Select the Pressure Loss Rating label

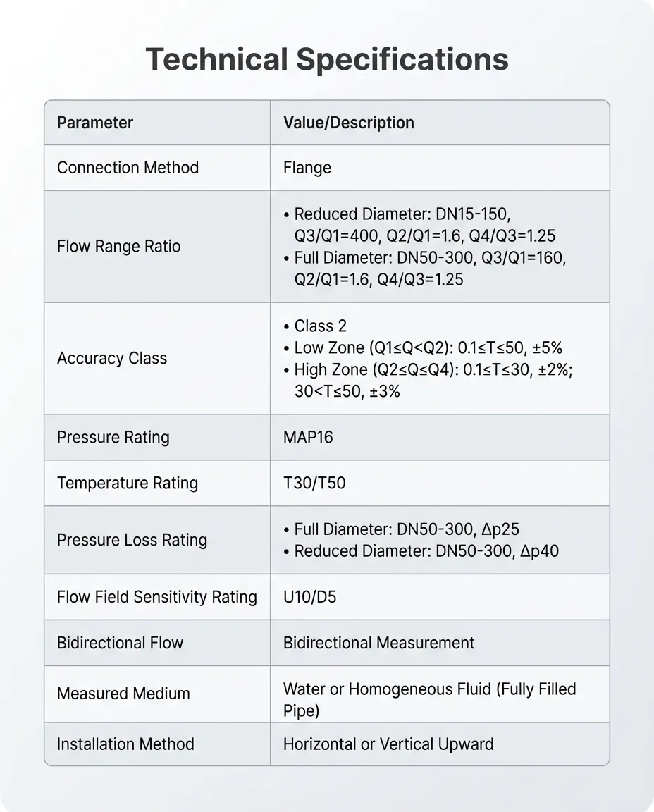coord(132,540)
